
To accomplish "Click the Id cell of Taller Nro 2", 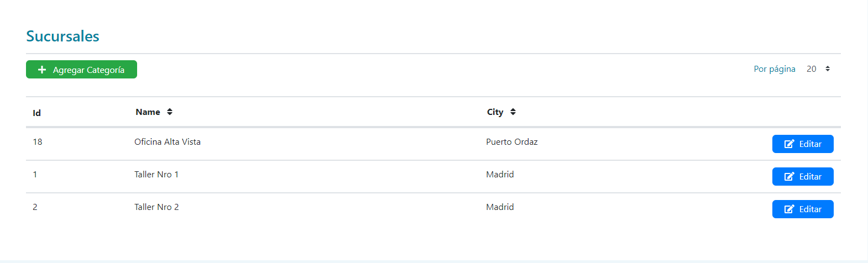I will tap(35, 207).
